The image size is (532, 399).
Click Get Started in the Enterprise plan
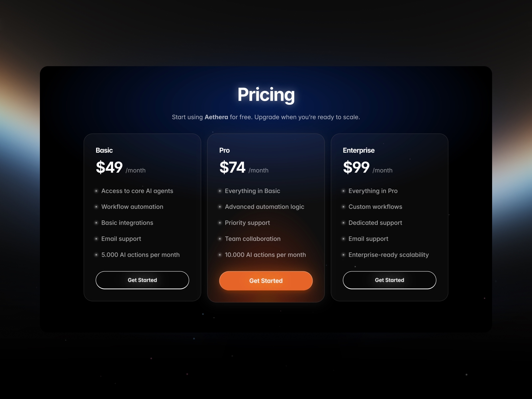389,280
